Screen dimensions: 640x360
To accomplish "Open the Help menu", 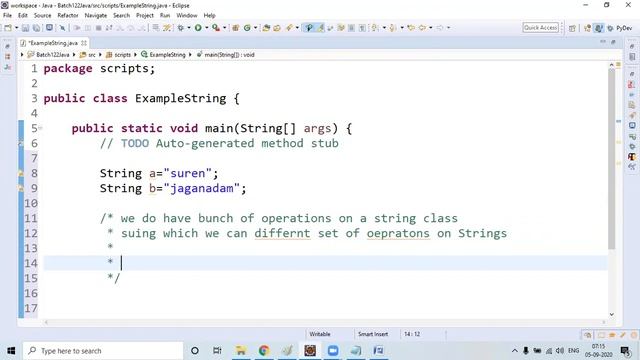I will click(209, 15).
